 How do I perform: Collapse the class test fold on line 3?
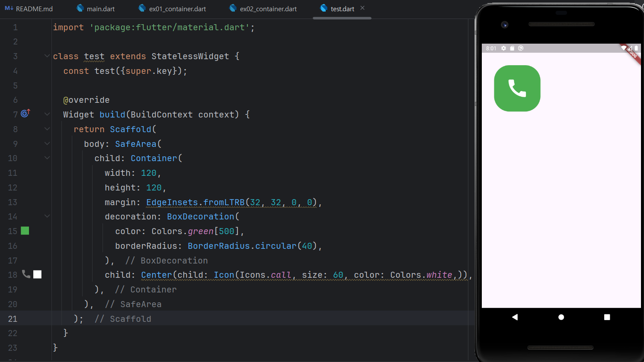click(47, 56)
